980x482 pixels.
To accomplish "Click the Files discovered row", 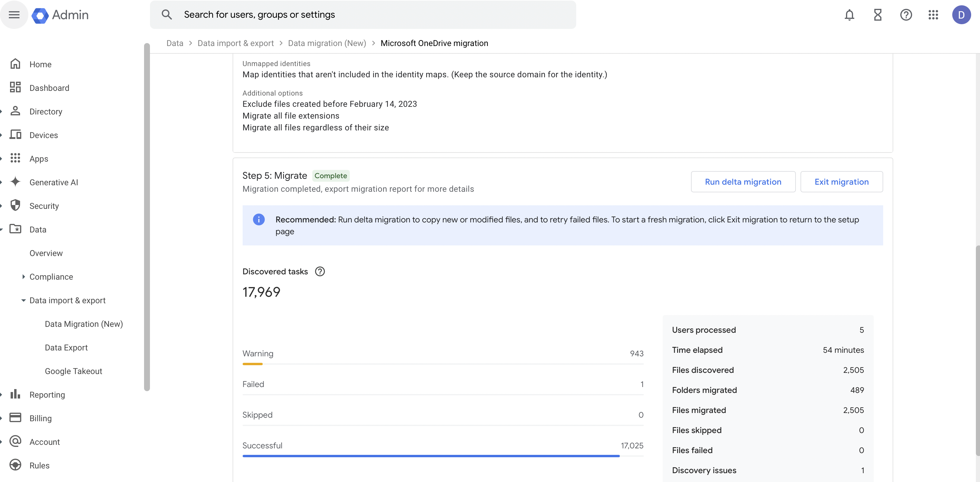I will (768, 370).
